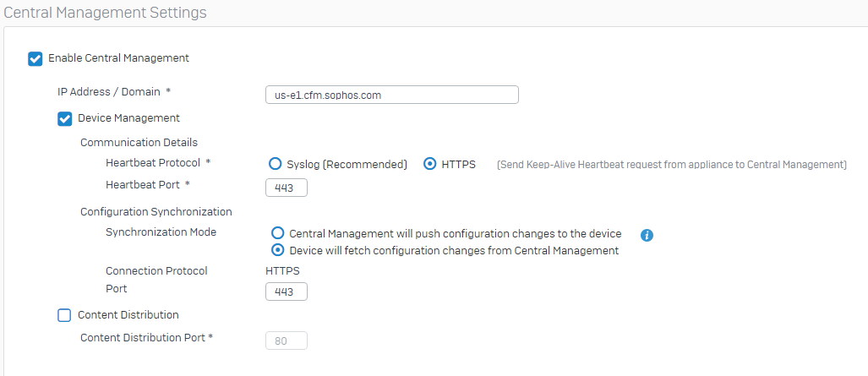Click the Device Management label text
This screenshot has width=868, height=376.
[128, 118]
